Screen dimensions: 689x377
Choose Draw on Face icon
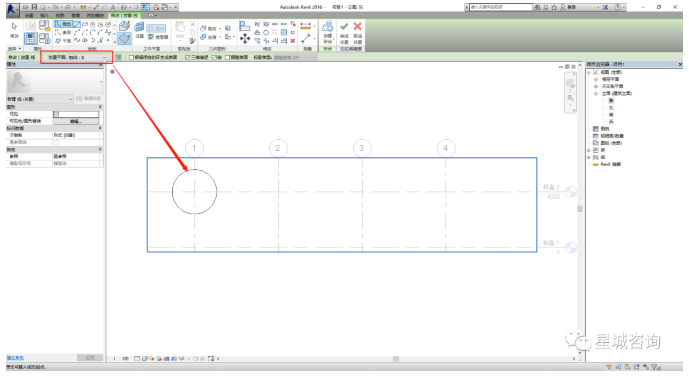tap(124, 25)
